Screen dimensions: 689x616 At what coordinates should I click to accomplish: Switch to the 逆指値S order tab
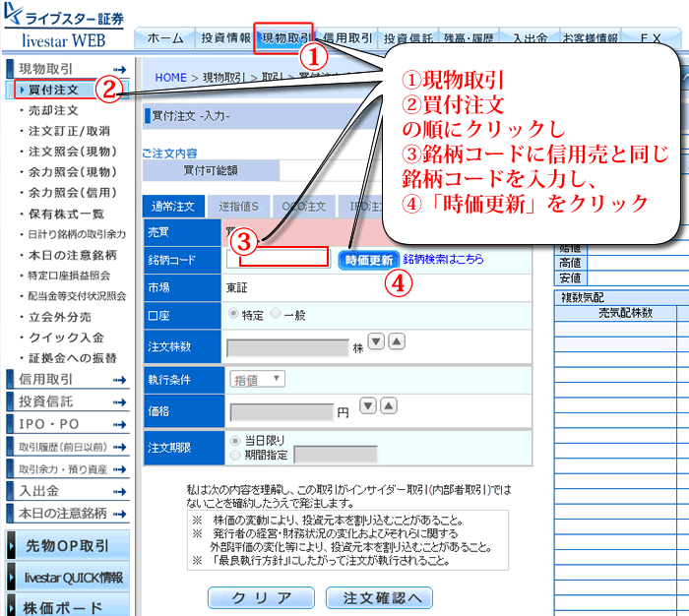(x=239, y=207)
